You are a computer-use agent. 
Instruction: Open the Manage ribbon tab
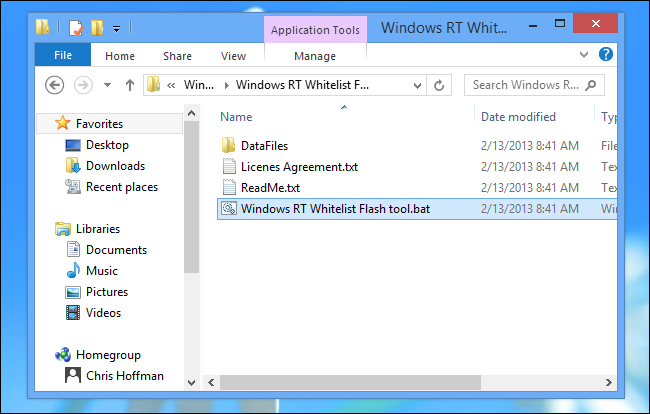(315, 56)
